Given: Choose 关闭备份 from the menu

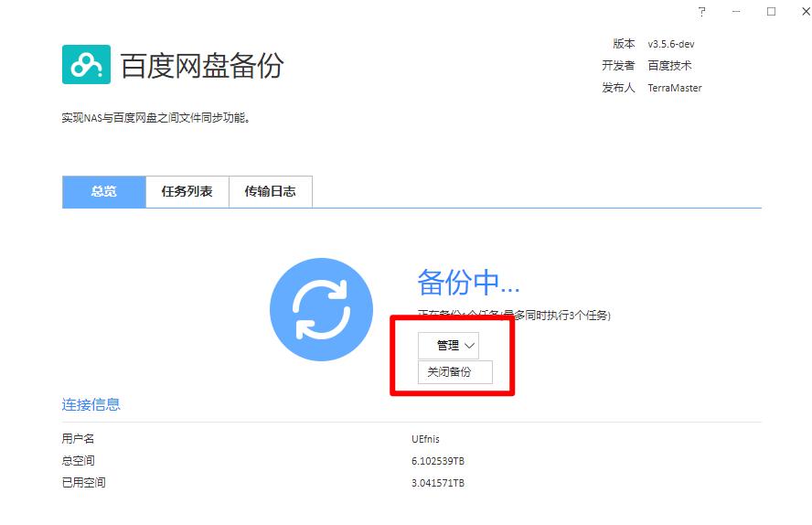Looking at the screenshot, I should (x=455, y=371).
